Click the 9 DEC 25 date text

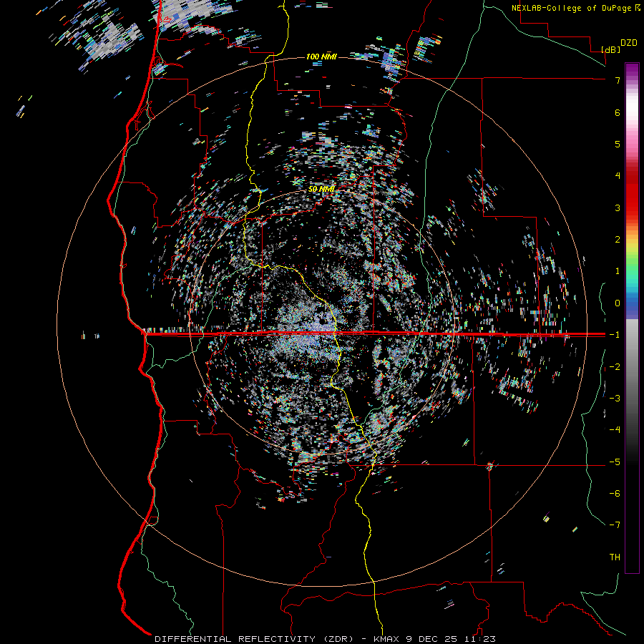tap(431, 639)
